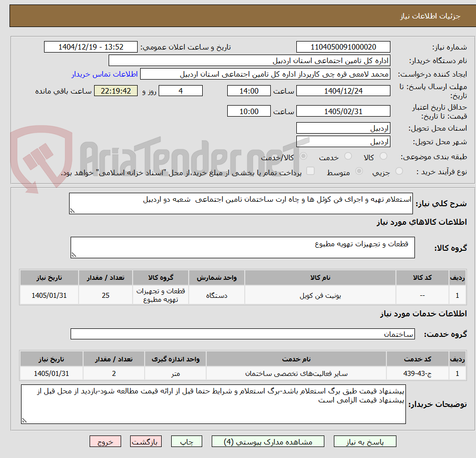Click the service quantity cell 2

coord(114,373)
